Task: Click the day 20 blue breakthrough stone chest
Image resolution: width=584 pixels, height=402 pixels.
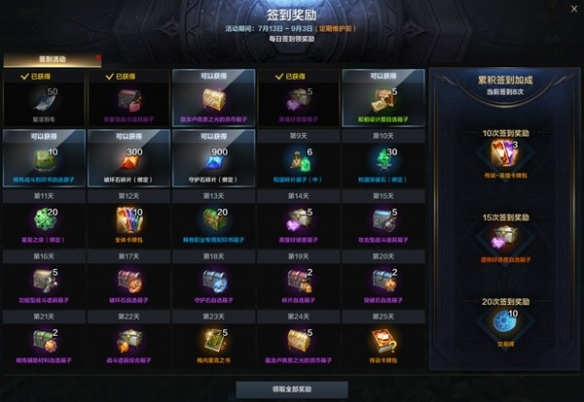Action: click(x=384, y=281)
